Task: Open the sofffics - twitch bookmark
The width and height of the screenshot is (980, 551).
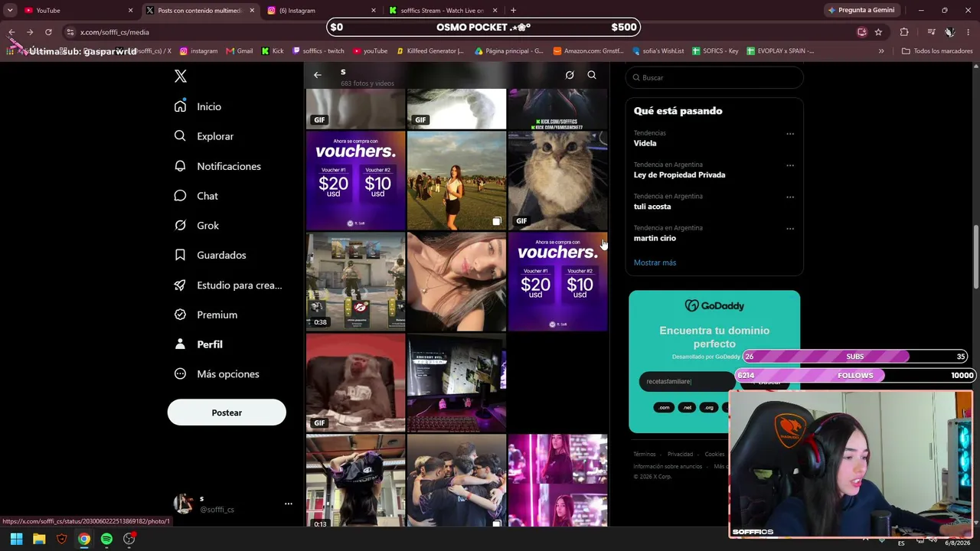Action: [318, 51]
